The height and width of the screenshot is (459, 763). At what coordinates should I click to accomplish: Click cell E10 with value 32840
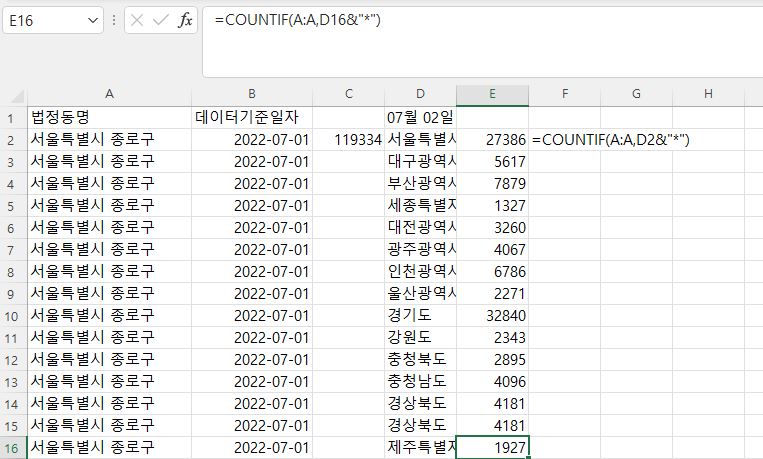(x=492, y=315)
